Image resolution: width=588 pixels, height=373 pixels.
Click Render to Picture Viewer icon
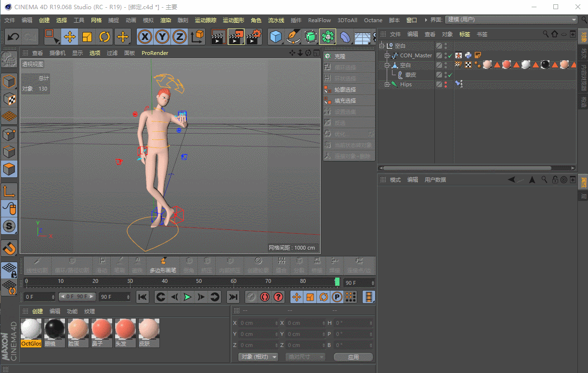coord(236,37)
